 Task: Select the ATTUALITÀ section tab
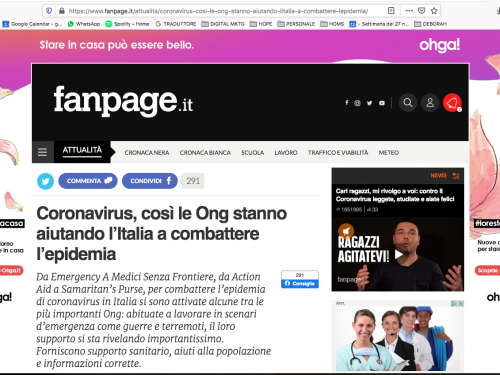click(82, 150)
